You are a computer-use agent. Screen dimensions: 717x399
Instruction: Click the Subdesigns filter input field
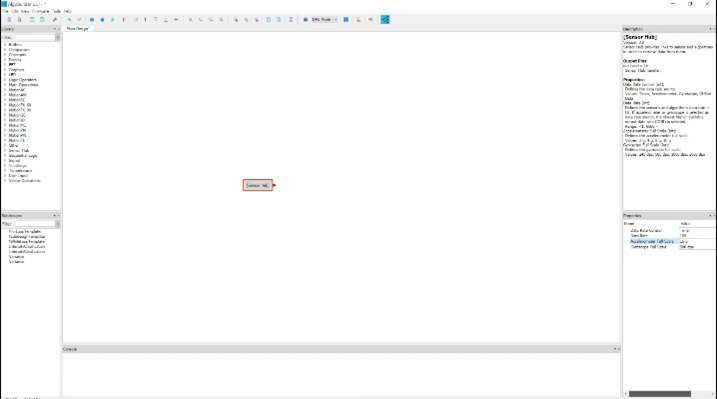(35, 224)
